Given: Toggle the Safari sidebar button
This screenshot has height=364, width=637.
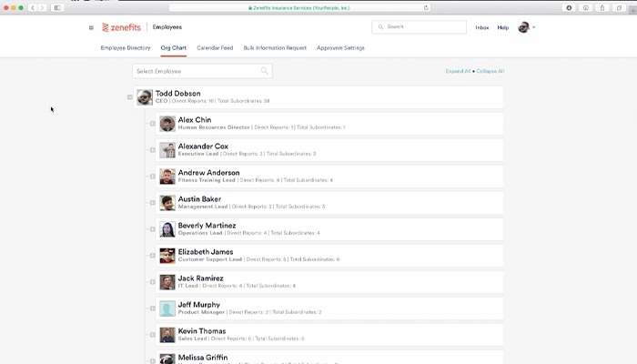Looking at the screenshot, I should 57,7.
